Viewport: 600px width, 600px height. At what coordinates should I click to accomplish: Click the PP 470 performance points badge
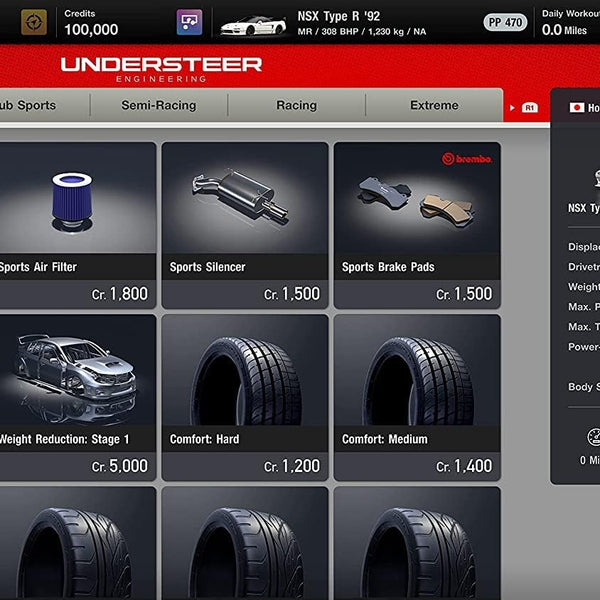[x=505, y=23]
